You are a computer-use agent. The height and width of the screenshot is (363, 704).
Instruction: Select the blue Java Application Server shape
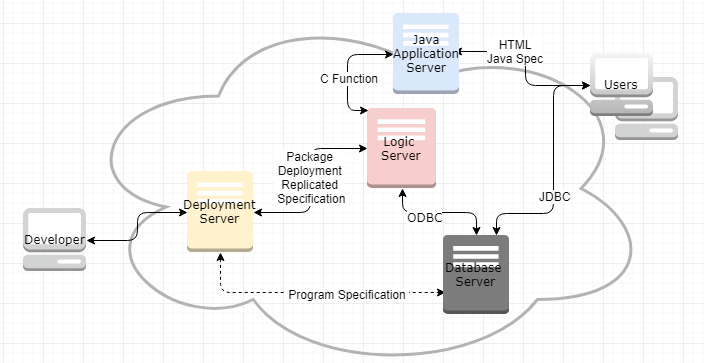click(x=426, y=53)
